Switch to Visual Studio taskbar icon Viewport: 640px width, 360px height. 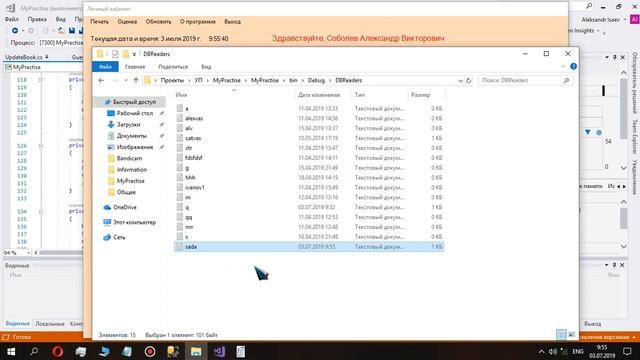219,351
